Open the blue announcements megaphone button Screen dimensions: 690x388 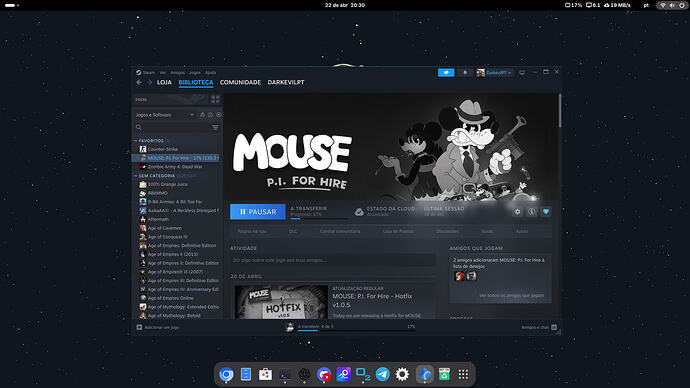[x=446, y=73]
